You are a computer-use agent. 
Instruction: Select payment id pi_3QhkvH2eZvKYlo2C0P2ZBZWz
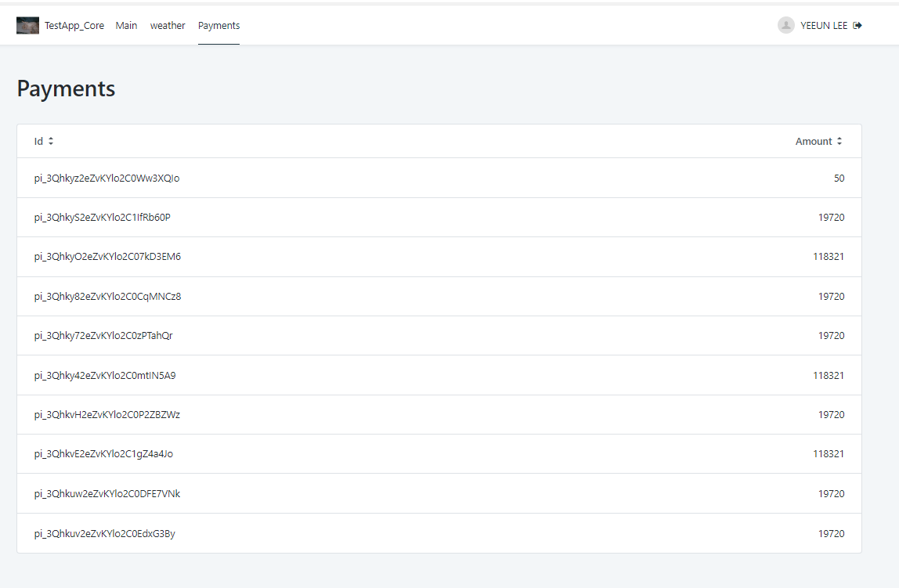coord(107,414)
